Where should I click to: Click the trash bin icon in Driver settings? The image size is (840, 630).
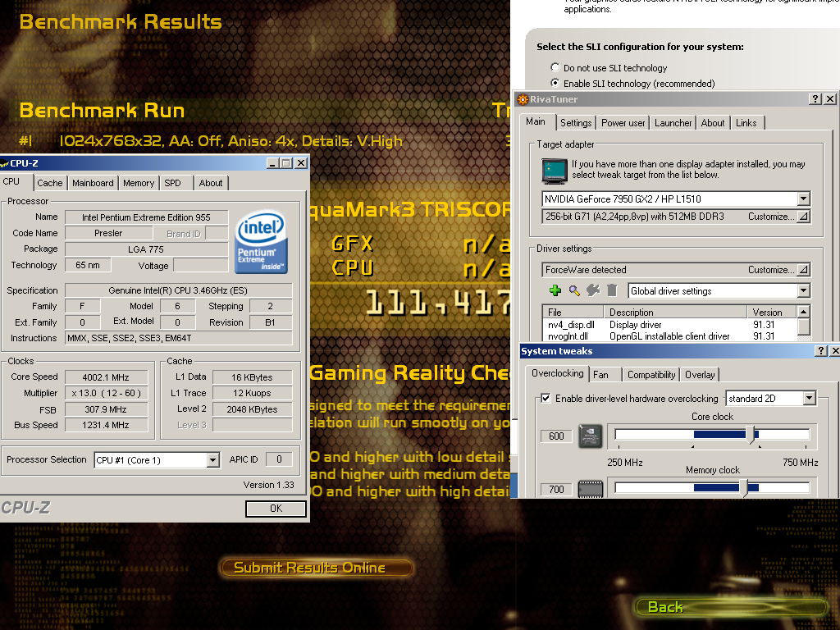point(612,290)
